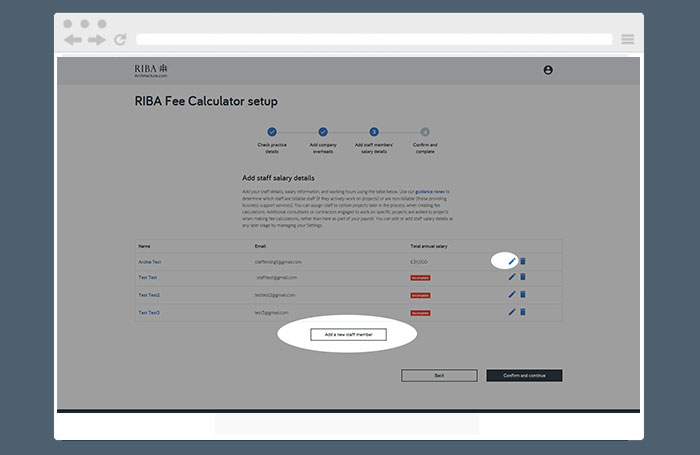The image size is (700, 455).
Task: Open the guidance notes link
Action: (429, 192)
